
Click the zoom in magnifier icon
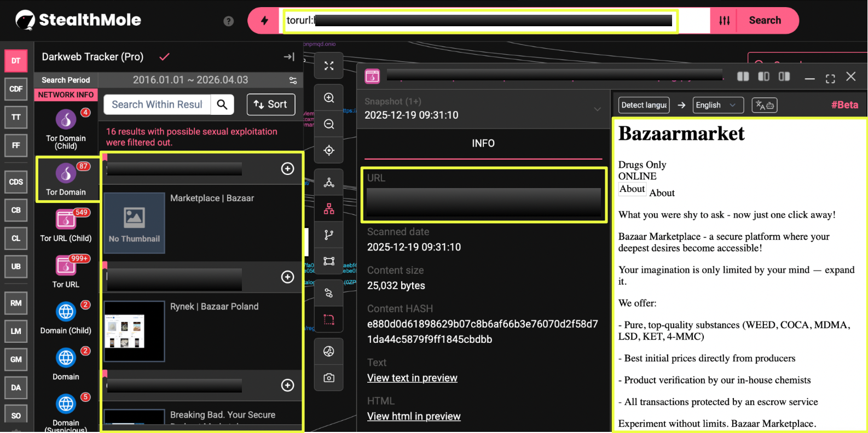329,98
